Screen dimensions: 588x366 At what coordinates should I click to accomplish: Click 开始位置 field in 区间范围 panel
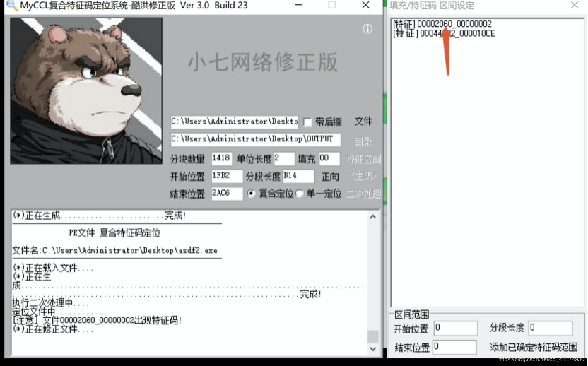pyautogui.click(x=456, y=328)
